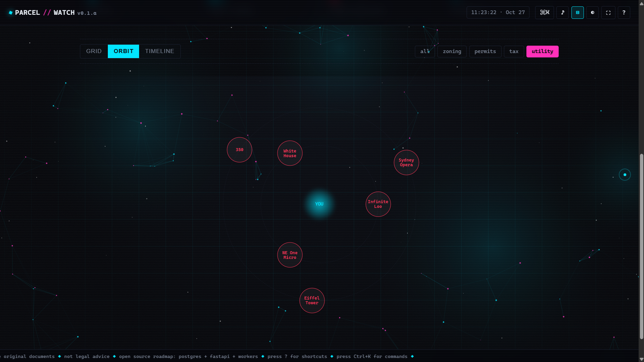Open the ⌘K command palette
Viewport: 644px width, 362px height.
click(x=545, y=12)
